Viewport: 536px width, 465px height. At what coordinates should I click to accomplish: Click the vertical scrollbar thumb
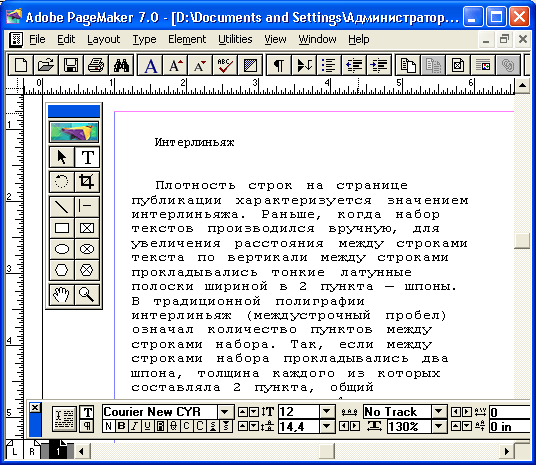[x=522, y=241]
